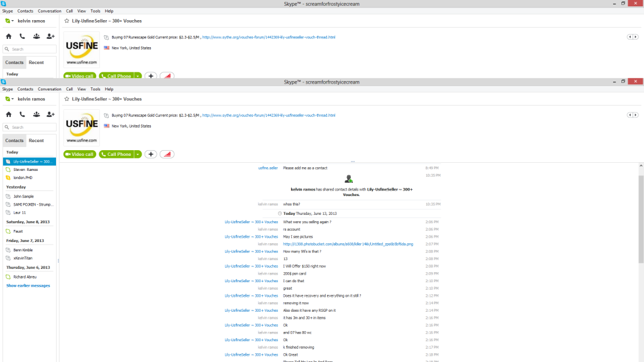Click the icon next to london.PHD contact
The image size is (644, 362).
[x=8, y=178]
